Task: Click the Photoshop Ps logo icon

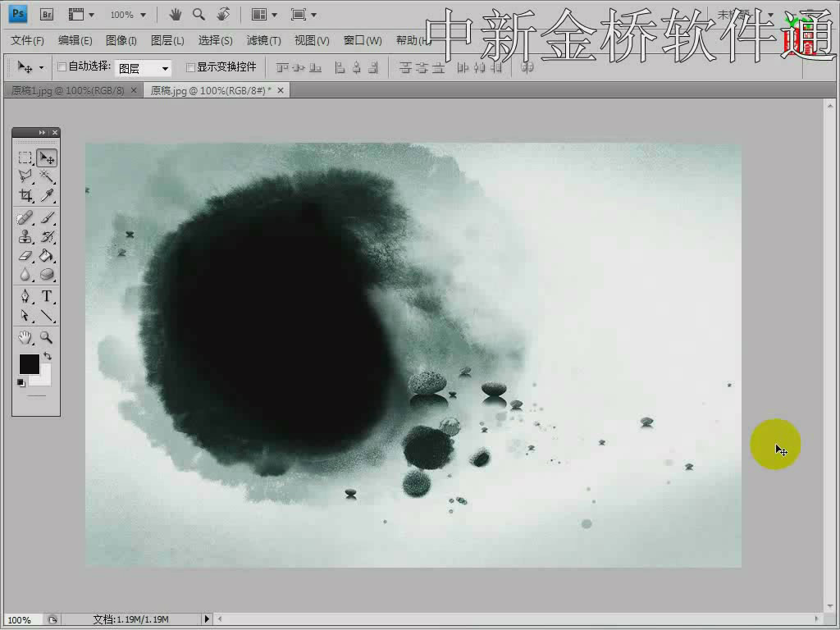Action: (x=18, y=14)
